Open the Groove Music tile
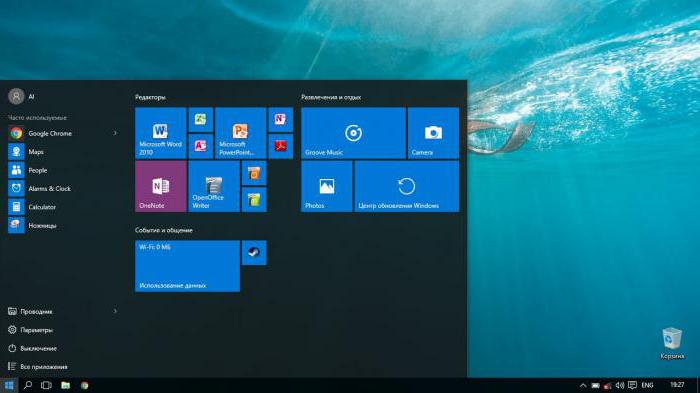 pos(353,133)
